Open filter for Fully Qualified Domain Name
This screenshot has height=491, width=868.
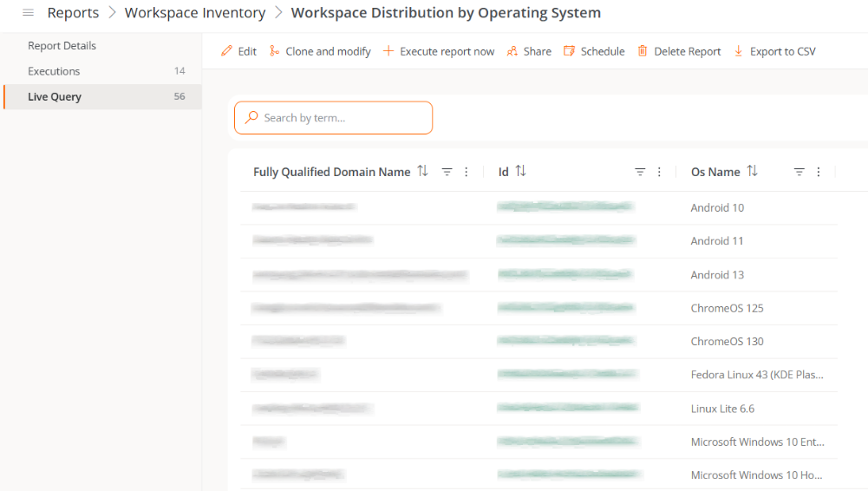pos(447,173)
